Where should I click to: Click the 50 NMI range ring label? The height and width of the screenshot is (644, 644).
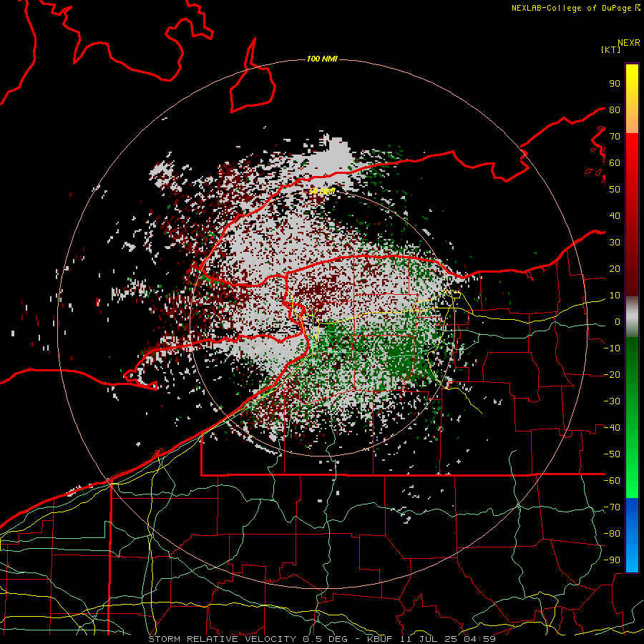click(x=321, y=191)
